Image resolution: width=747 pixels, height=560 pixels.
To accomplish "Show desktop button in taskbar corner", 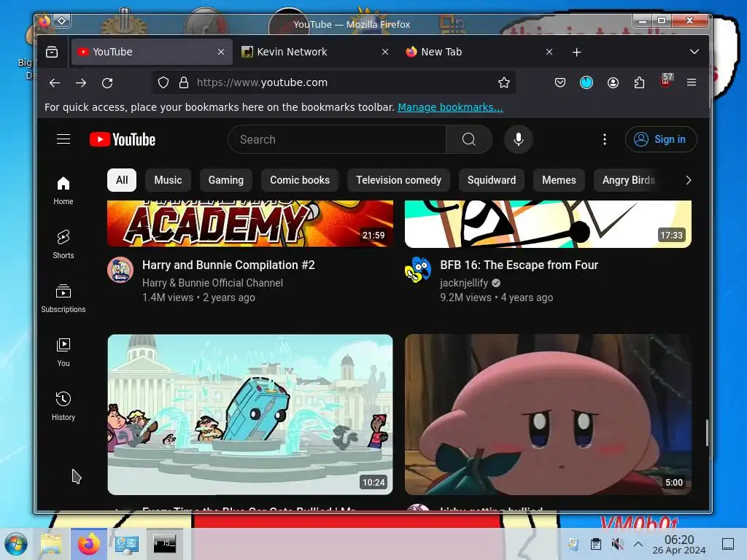I will 728,544.
